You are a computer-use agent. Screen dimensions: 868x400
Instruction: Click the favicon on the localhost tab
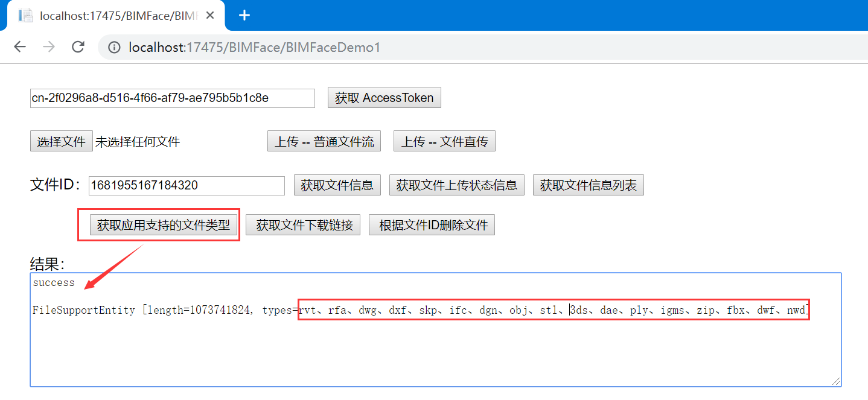click(x=25, y=15)
